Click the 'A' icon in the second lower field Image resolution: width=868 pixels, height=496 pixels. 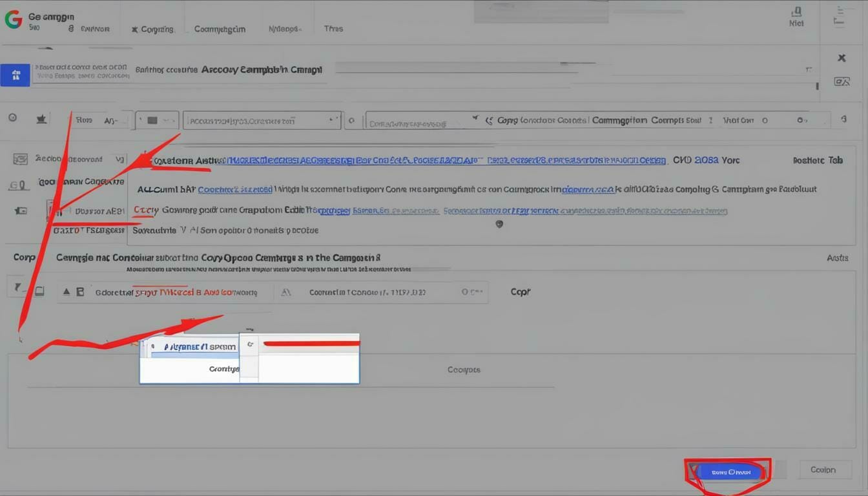287,293
